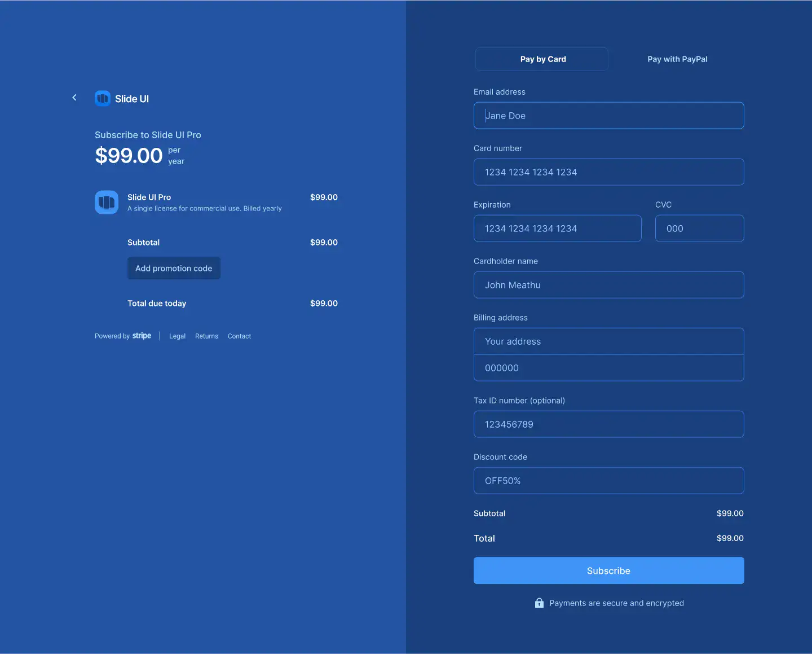Click the 'Subscribe to Slide UI Pro' heading
The height and width of the screenshot is (654, 812).
[x=148, y=135]
